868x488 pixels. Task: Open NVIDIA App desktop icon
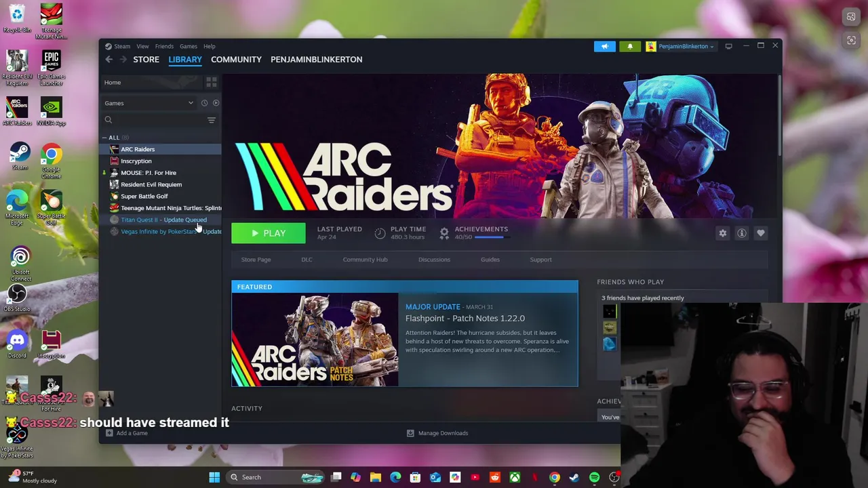[51, 112]
